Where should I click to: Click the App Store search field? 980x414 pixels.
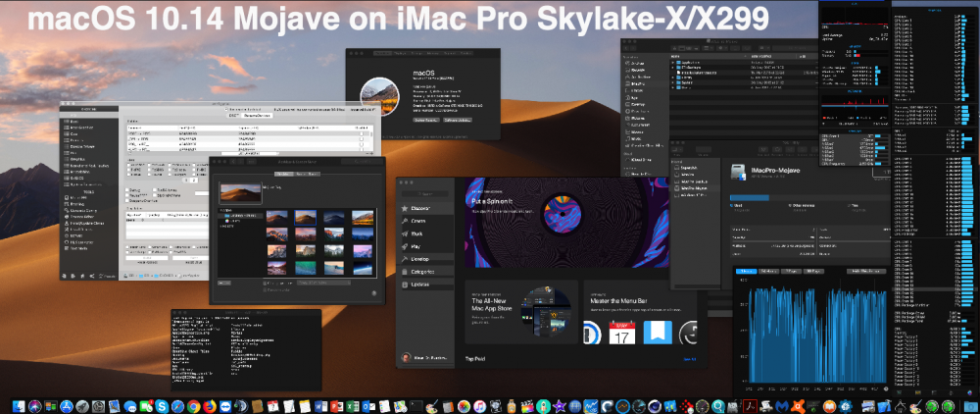coord(424,194)
